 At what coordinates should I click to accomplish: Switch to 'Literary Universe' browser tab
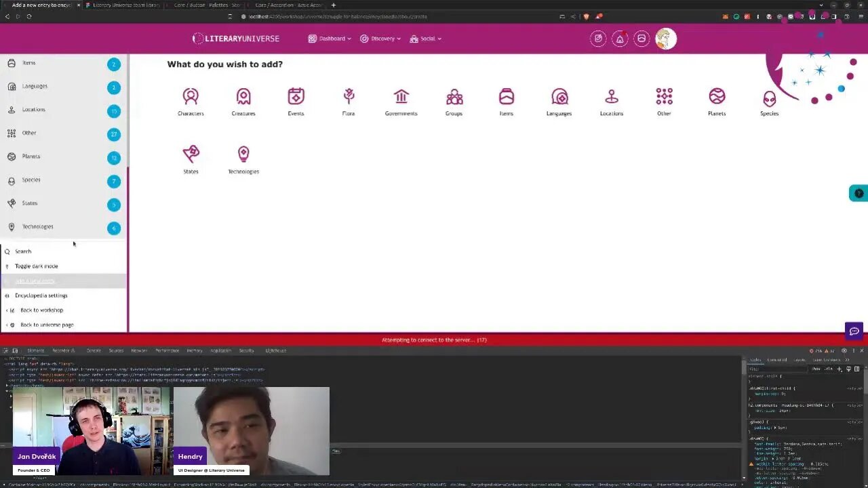(123, 5)
